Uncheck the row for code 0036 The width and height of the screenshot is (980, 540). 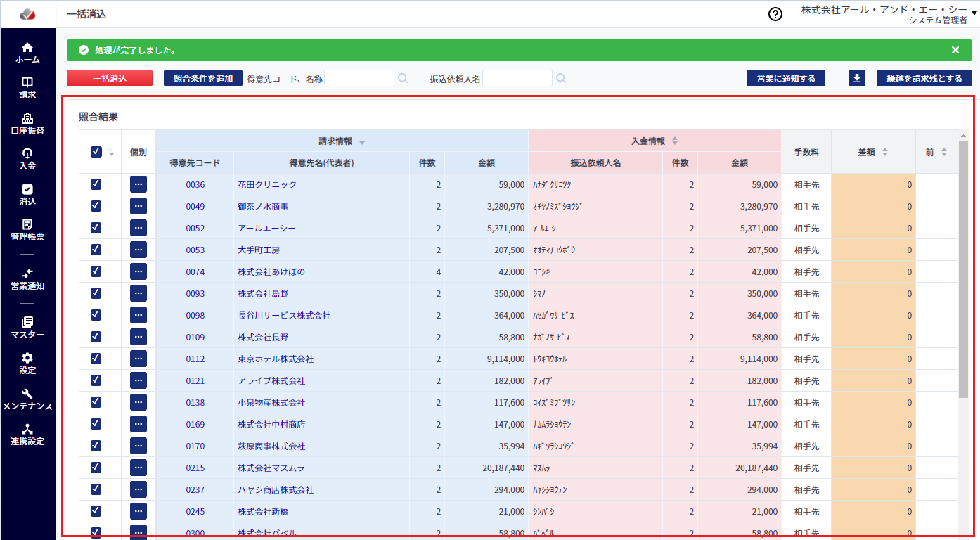96,184
